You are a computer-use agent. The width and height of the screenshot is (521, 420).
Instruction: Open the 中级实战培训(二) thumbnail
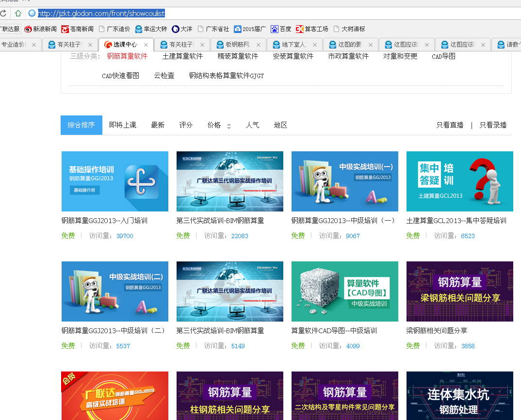coord(115,291)
